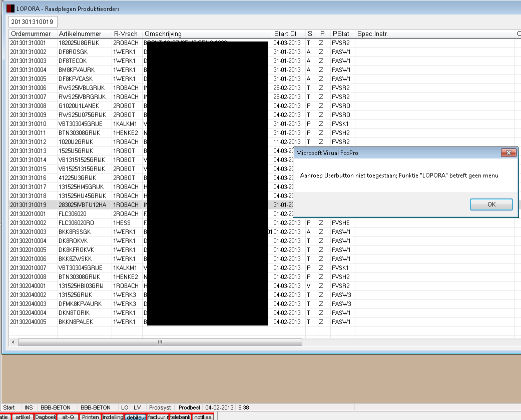Image resolution: width=521 pixels, height=420 pixels.
Task: Click PStat value PVSK1 in row 201301310010
Action: click(340, 124)
